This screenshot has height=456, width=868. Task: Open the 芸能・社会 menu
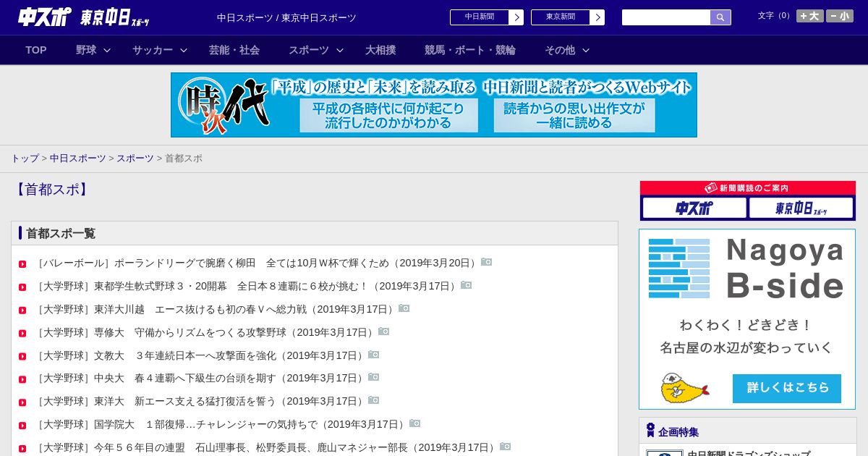point(234,50)
